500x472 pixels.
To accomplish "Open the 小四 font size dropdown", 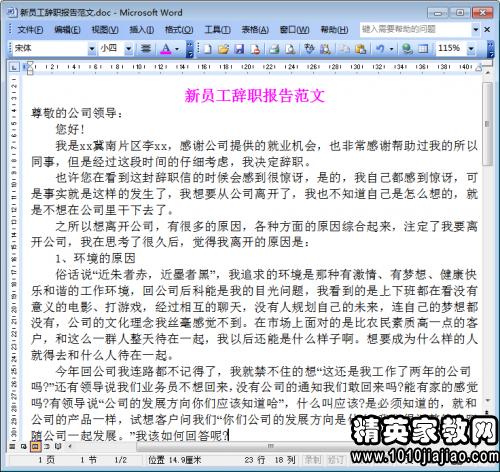I will pyautogui.click(x=129, y=49).
